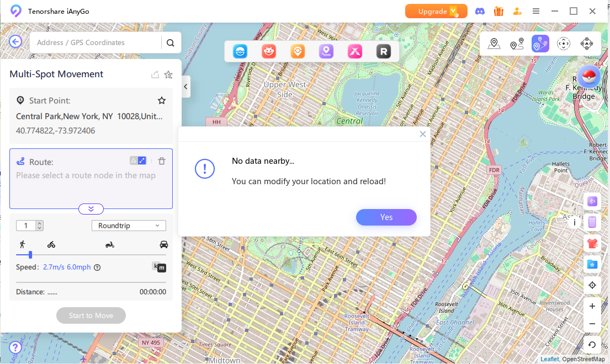Click the Bluetooth icon on the right sidebar

pos(592,201)
